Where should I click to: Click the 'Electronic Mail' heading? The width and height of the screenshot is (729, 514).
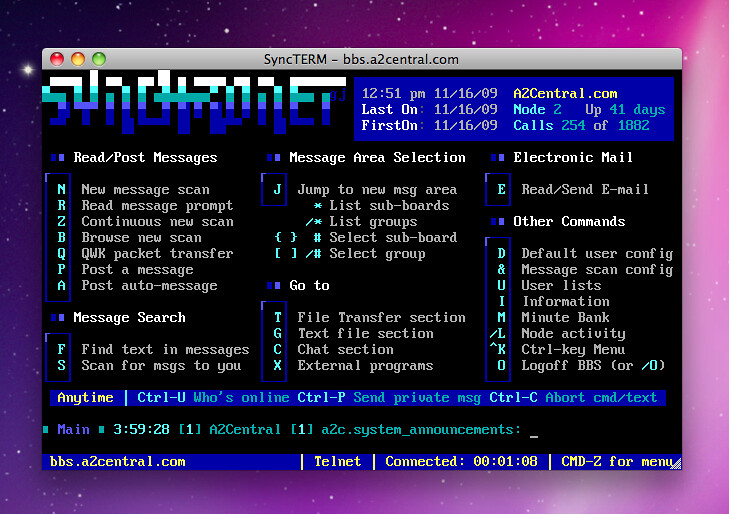coord(573,158)
